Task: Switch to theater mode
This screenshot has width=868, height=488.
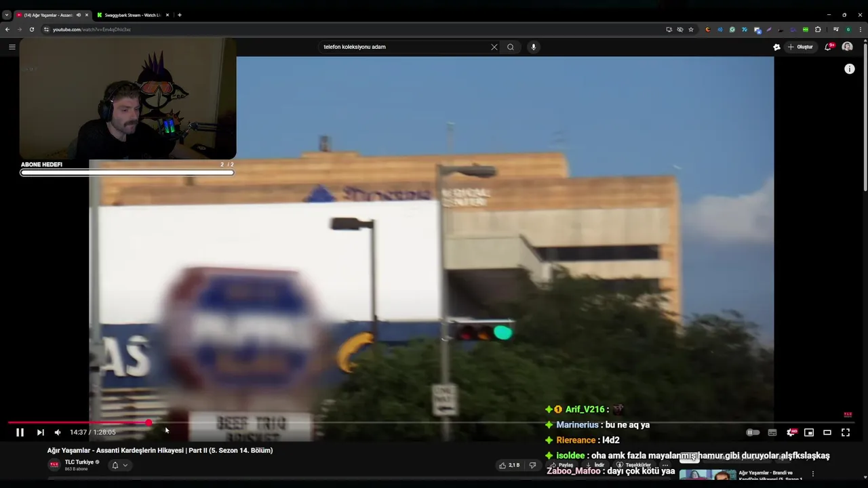Action: coord(827,432)
